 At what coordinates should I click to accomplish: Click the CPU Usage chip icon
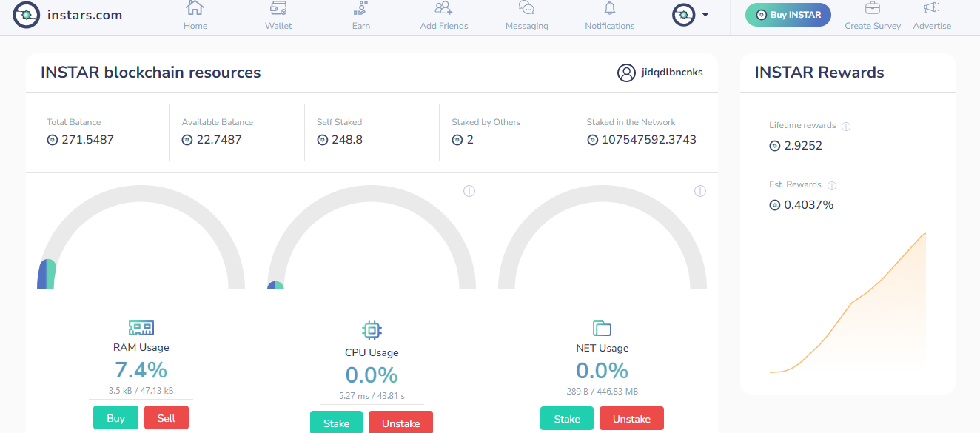pyautogui.click(x=372, y=330)
